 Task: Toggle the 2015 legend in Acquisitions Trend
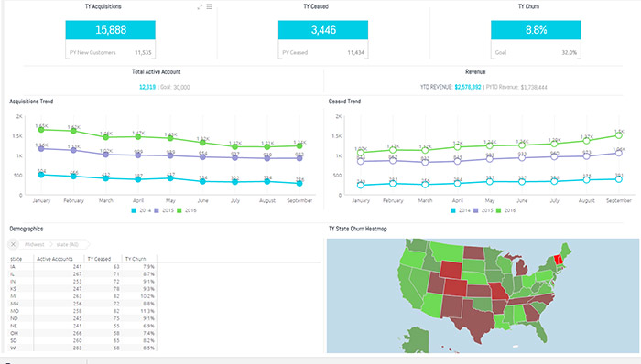click(164, 210)
